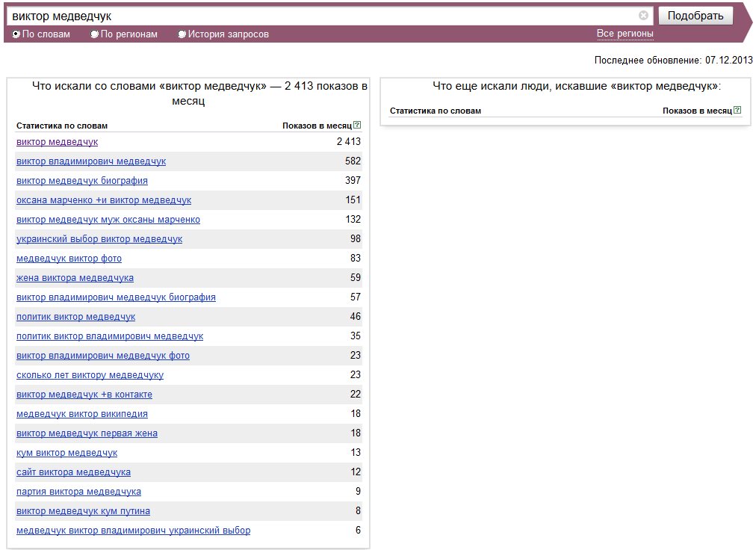Open the "политик виктор медведчук" link
The image size is (756, 550).
coord(75,317)
